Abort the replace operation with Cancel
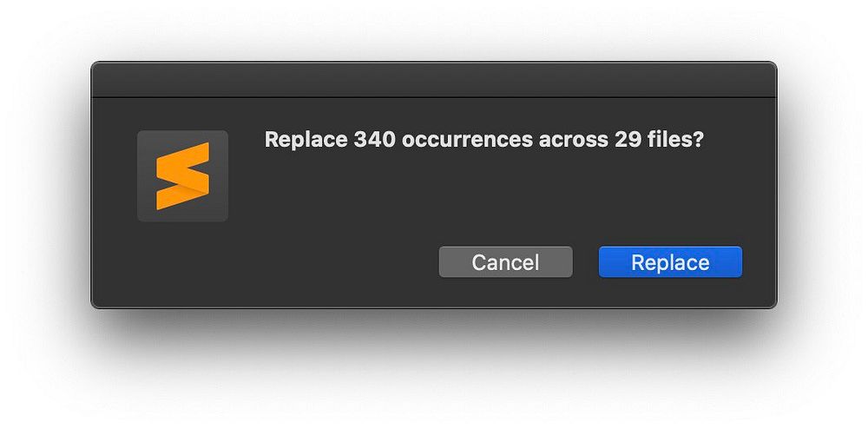Screen dimensions: 868x429 [x=505, y=261]
